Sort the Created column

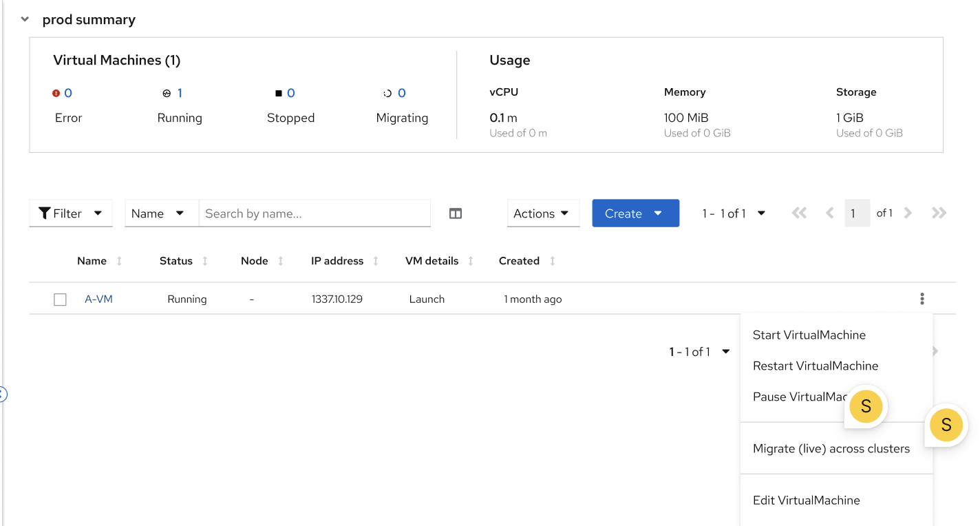pos(553,261)
